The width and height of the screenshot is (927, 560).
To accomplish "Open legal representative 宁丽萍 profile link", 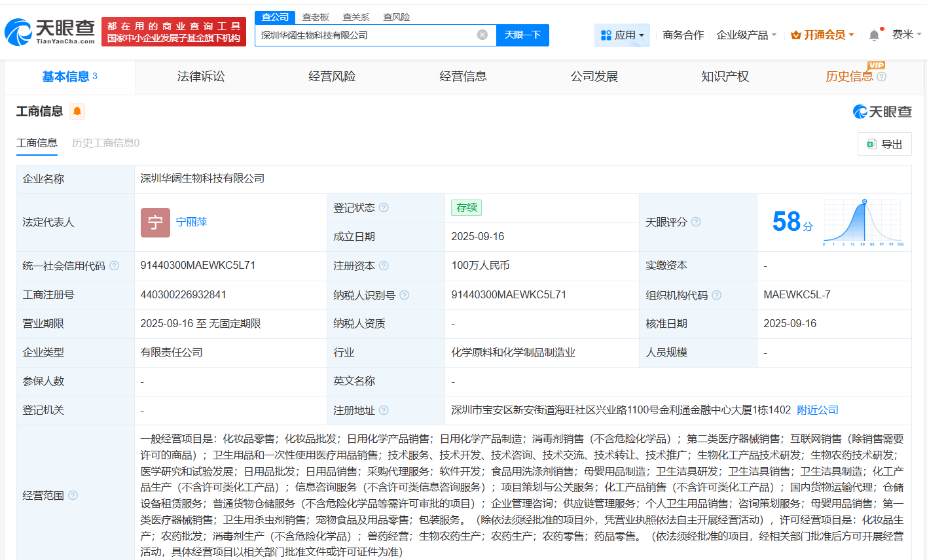I will click(x=192, y=222).
